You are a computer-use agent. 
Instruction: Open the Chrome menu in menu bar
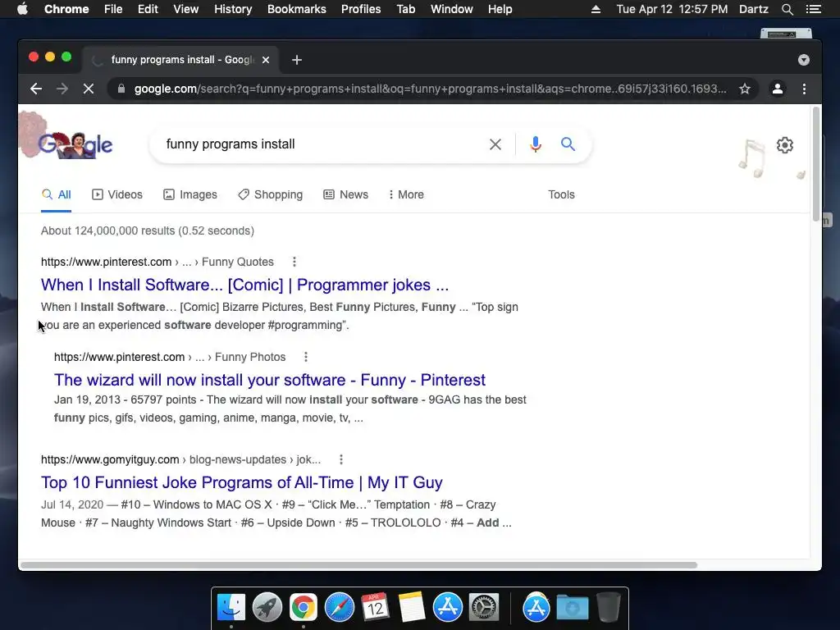66,9
